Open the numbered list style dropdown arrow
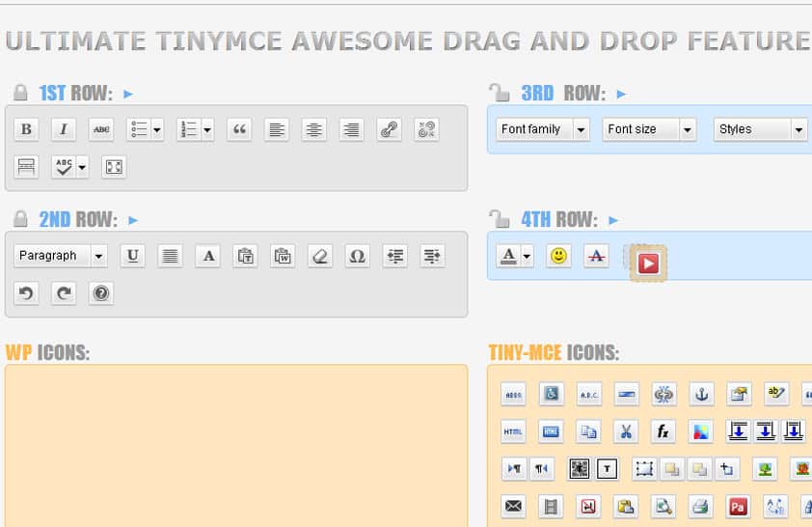Image resolution: width=812 pixels, height=527 pixels. tap(207, 129)
